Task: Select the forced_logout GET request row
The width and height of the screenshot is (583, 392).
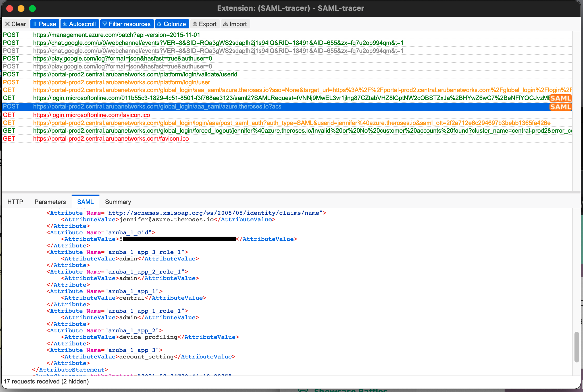Action: coord(302,131)
